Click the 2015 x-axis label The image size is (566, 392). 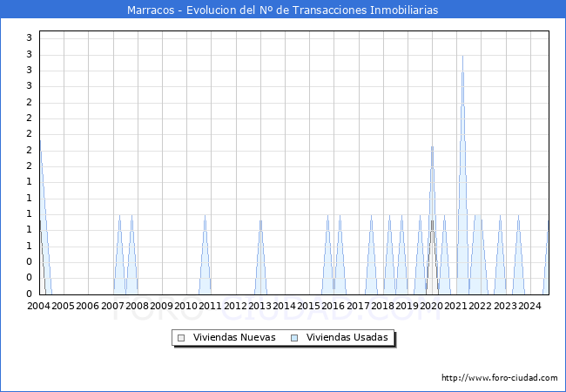308,306
